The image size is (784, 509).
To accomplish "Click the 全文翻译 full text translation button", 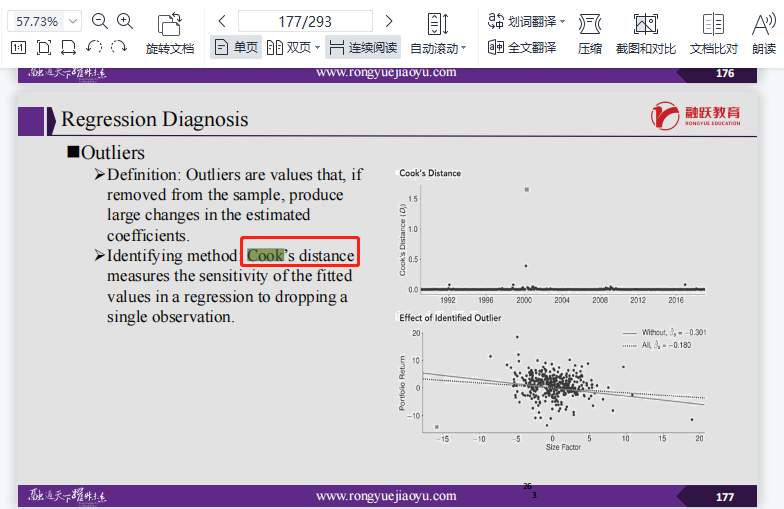I will (521, 47).
